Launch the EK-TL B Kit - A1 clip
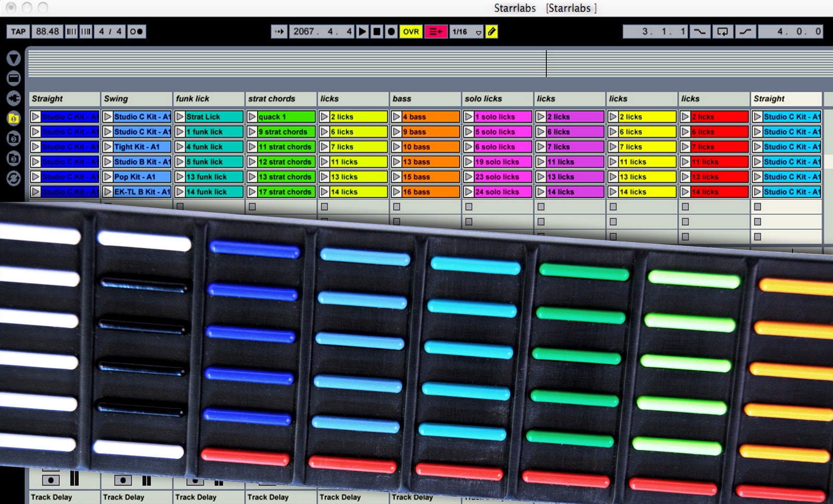Screen dimensions: 833x504 108,192
